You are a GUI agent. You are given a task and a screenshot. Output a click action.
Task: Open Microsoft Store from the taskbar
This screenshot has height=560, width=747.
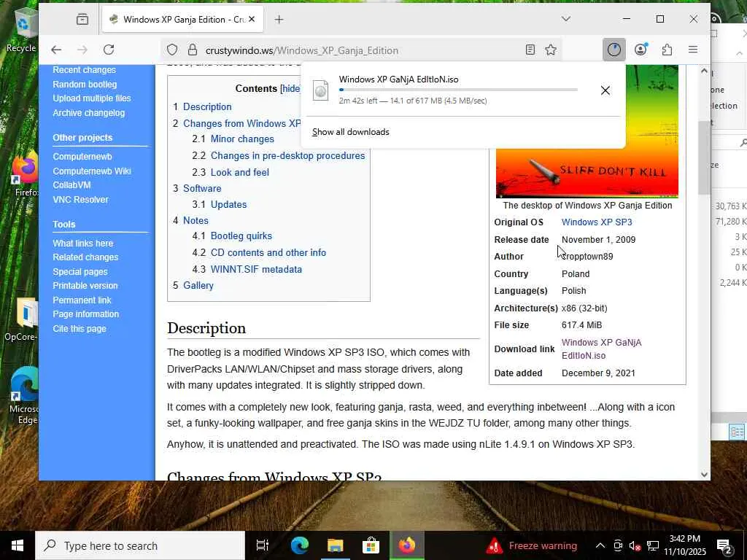click(x=371, y=545)
